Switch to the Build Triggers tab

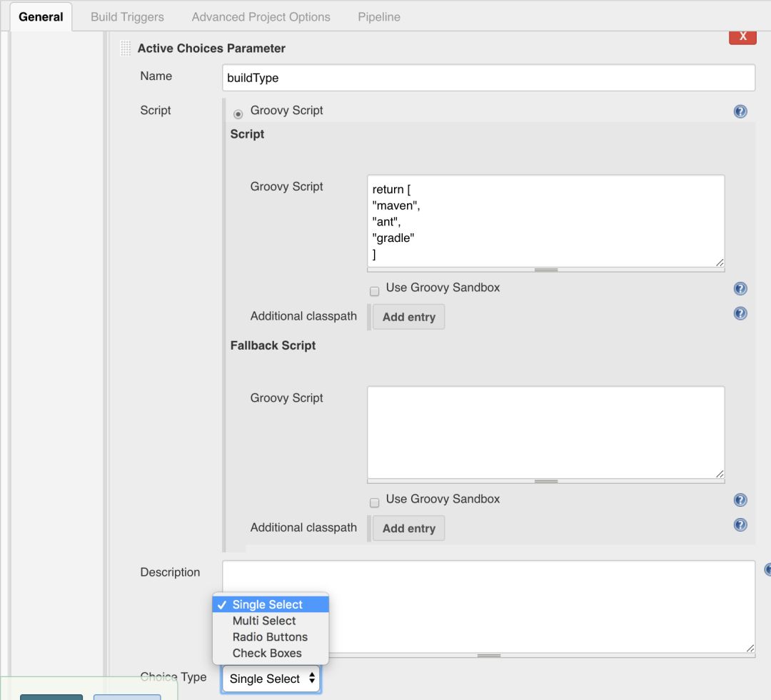(127, 16)
